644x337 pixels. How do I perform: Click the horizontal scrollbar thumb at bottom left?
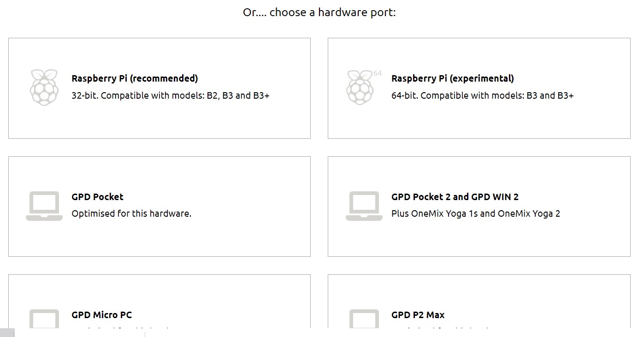point(7,333)
